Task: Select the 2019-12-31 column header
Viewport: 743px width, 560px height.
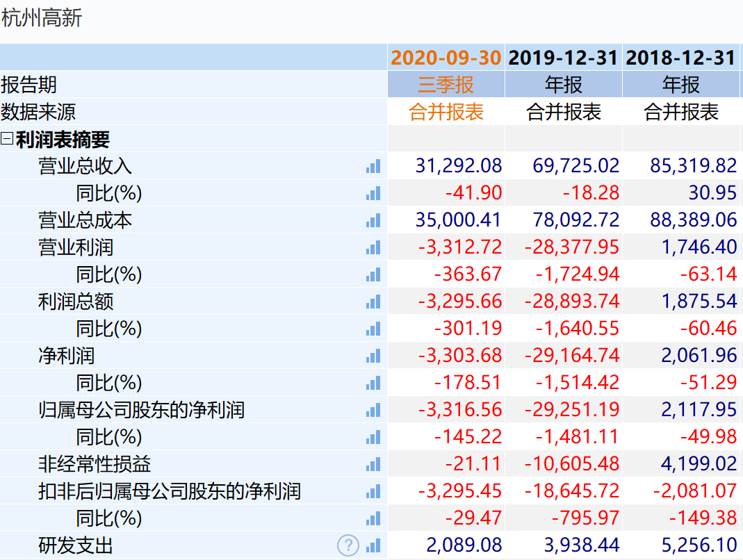Action: (563, 58)
